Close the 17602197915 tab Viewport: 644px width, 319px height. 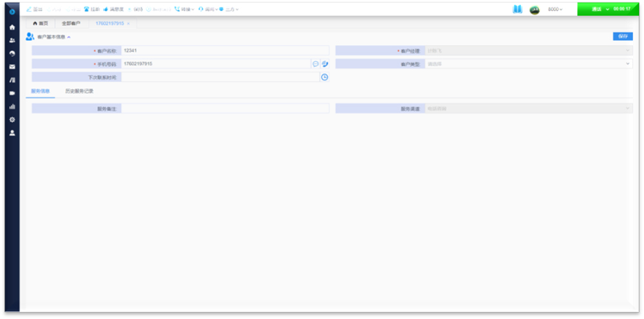(129, 23)
